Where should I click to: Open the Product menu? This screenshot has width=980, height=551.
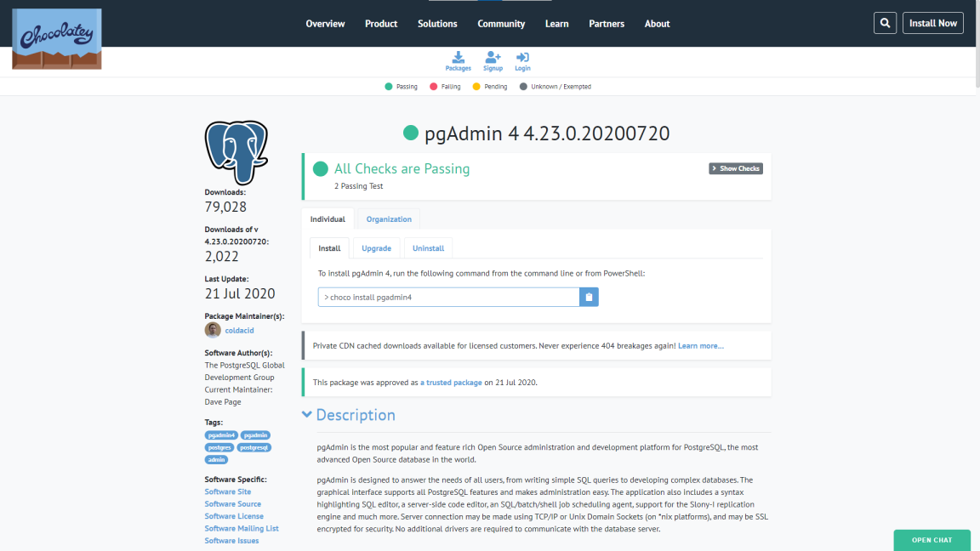(381, 24)
